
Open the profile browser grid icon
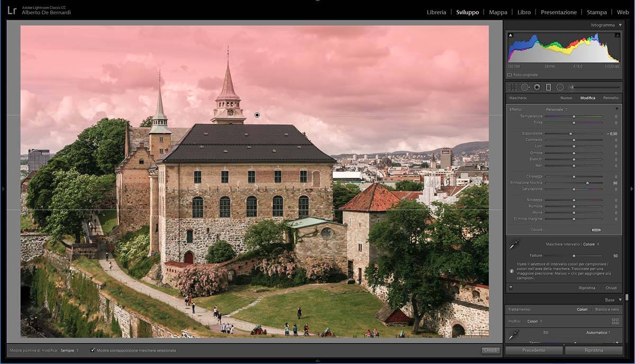click(x=615, y=321)
